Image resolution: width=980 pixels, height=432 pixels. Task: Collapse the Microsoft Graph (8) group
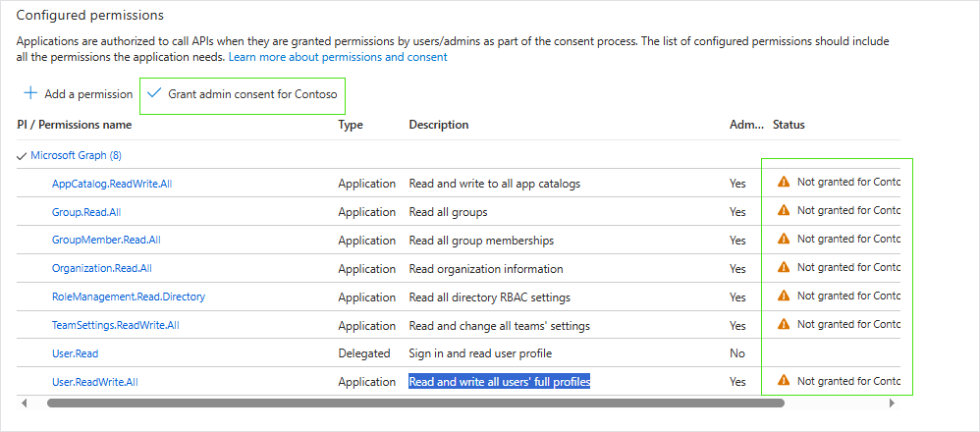(22, 155)
